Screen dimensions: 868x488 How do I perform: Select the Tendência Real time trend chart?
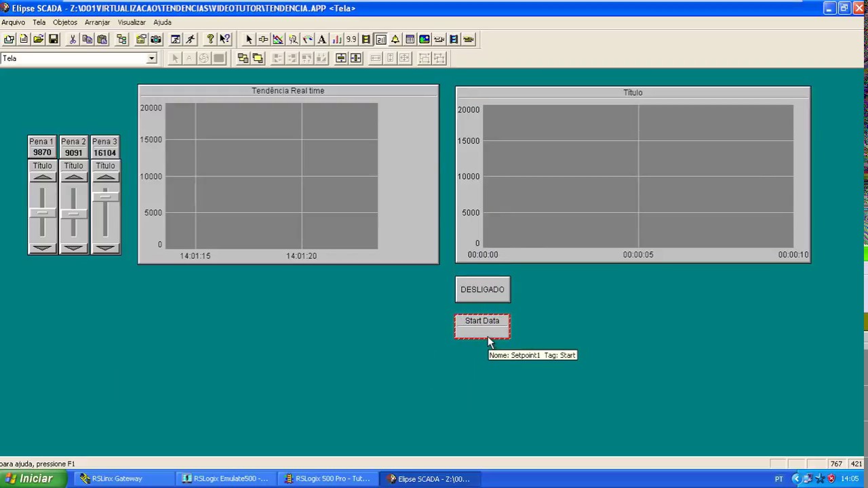288,174
